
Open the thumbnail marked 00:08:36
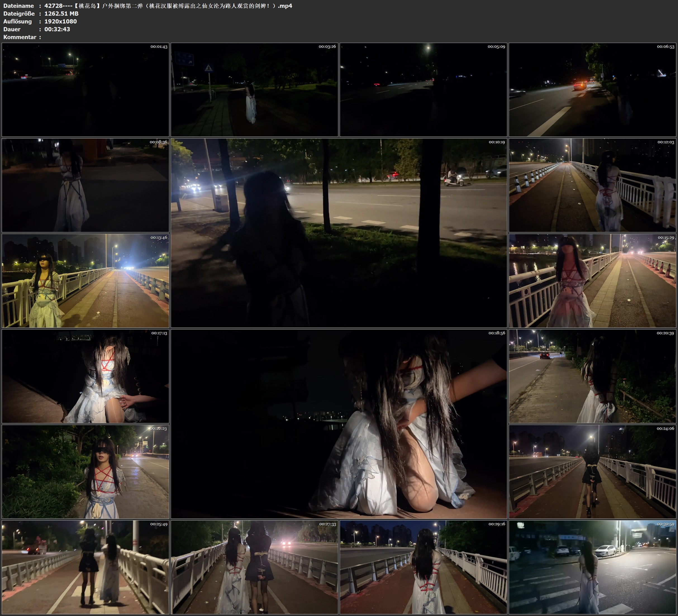point(85,185)
